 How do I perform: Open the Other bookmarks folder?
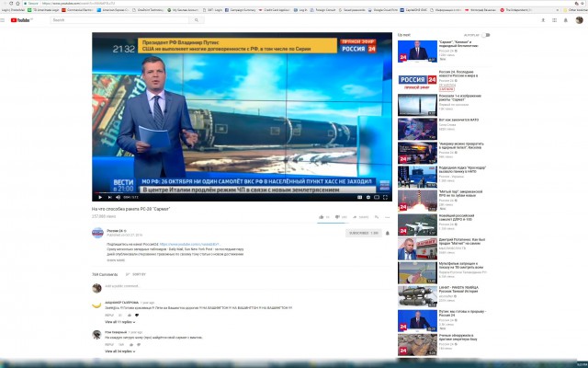click(575, 10)
